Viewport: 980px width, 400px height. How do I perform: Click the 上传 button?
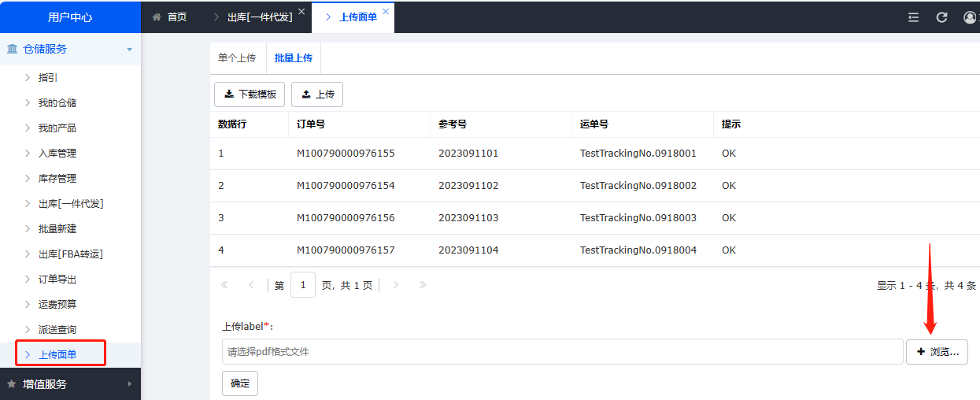(x=317, y=94)
